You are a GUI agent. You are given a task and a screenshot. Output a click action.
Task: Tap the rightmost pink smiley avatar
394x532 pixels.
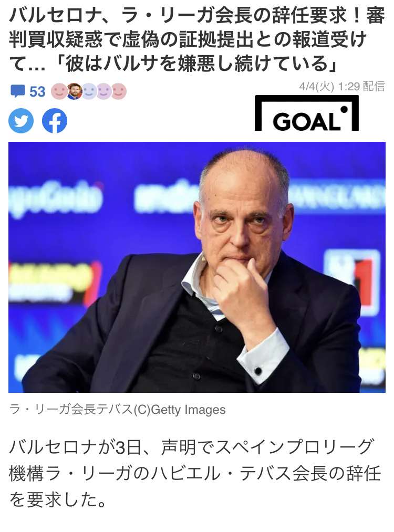pos(119,91)
